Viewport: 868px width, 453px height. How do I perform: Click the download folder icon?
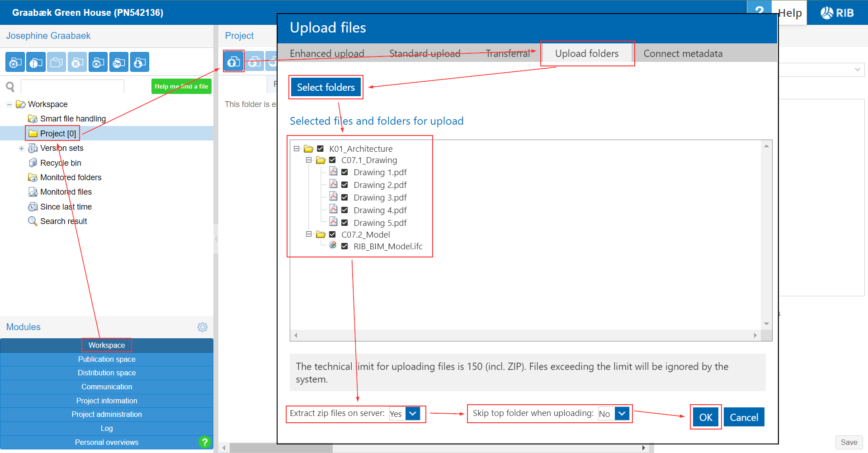(140, 62)
